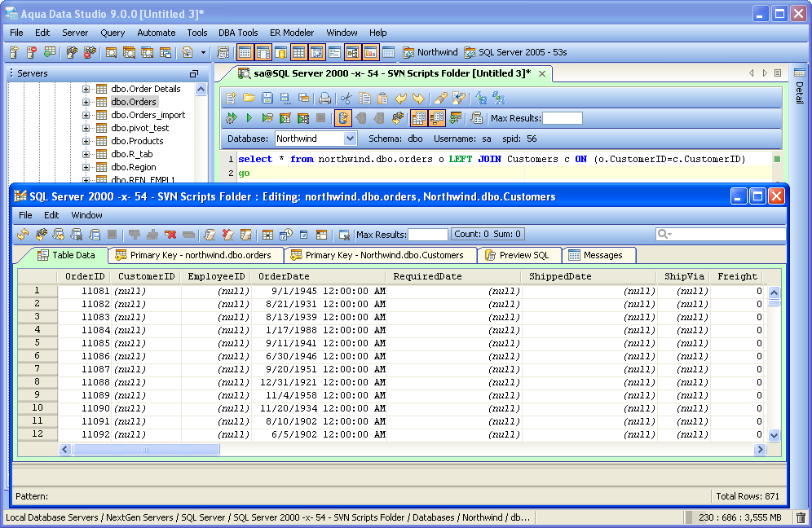This screenshot has width=812, height=528.
Task: Click the Print icon in query toolbar
Action: click(x=324, y=99)
